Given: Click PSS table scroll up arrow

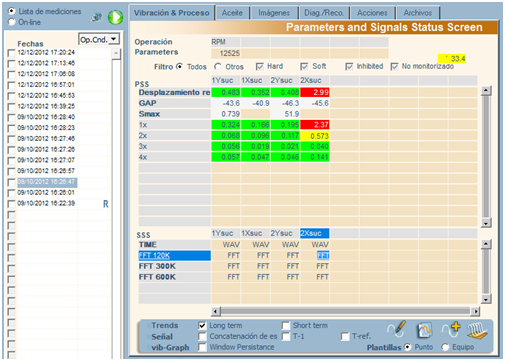Looking at the screenshot, I should coord(486,90).
